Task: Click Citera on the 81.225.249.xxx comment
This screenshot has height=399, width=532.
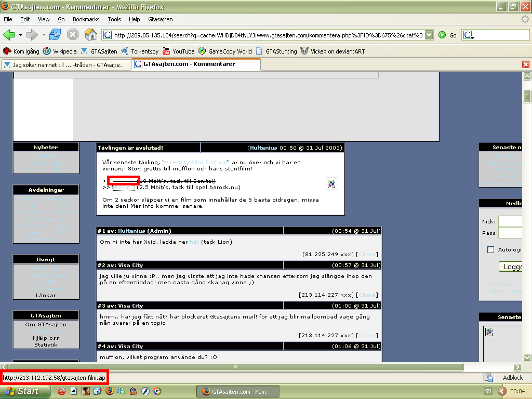Action: point(367,255)
